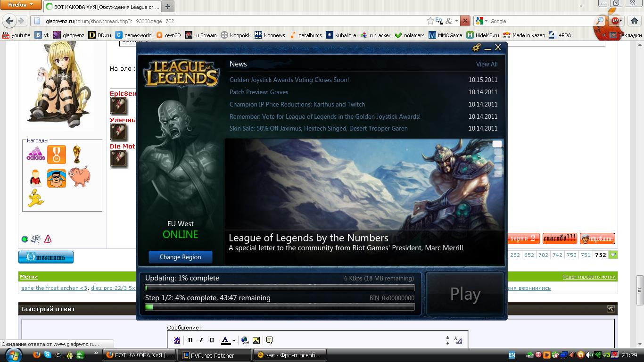
Task: Open the youtube bookmark
Action: point(17,35)
